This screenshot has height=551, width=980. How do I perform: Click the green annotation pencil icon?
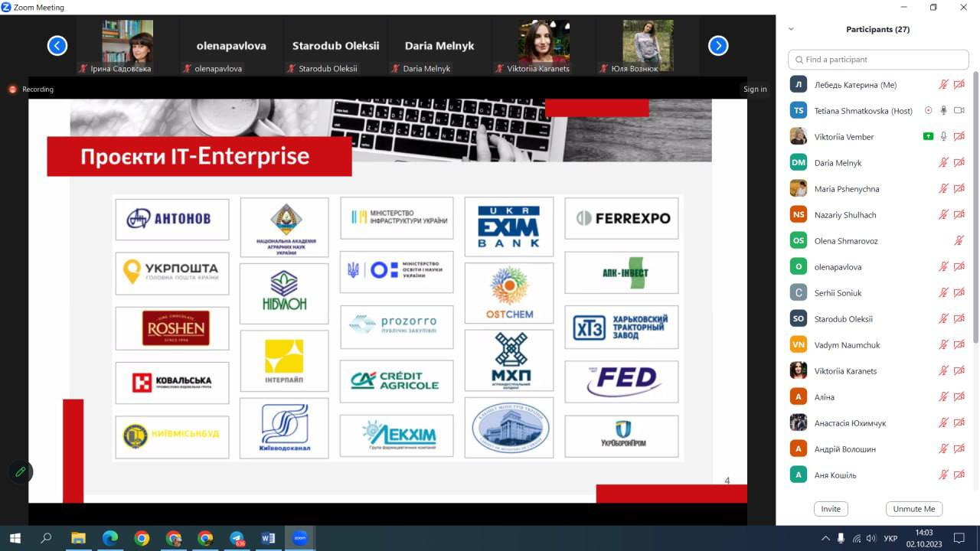pyautogui.click(x=21, y=471)
